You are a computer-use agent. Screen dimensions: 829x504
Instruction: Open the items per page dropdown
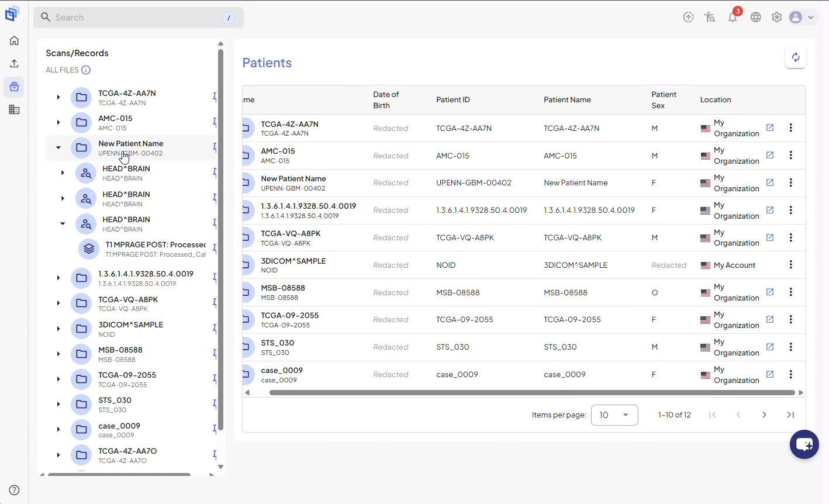pyautogui.click(x=614, y=415)
